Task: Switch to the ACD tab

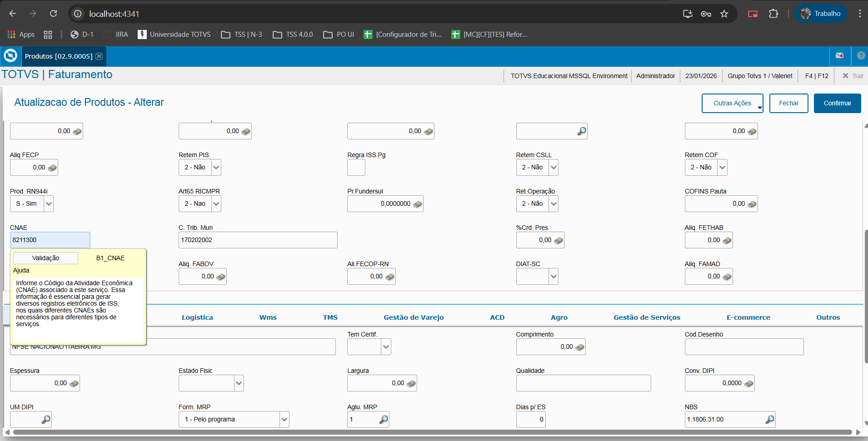Action: point(497,317)
